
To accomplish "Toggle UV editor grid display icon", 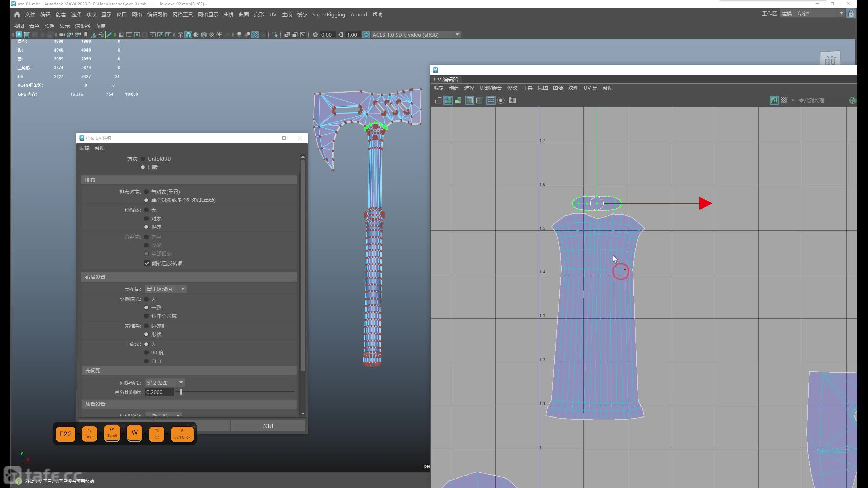I will tap(491, 100).
